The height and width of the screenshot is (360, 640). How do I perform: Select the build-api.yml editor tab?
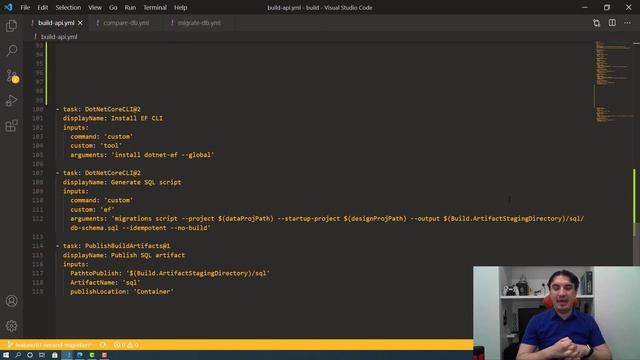pos(56,23)
